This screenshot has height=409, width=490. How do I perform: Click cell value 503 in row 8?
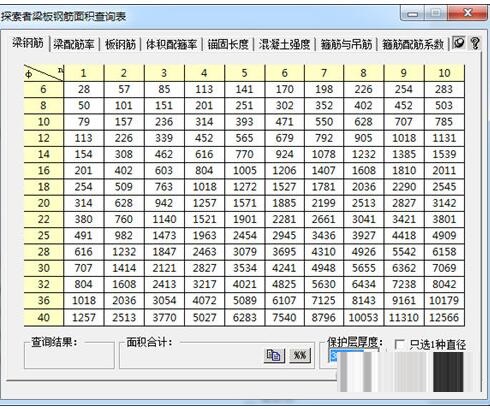pyautogui.click(x=444, y=105)
